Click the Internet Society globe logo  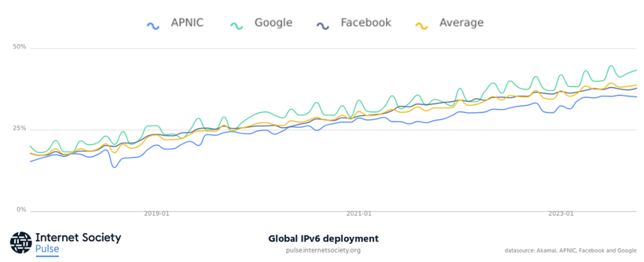pos(20,242)
